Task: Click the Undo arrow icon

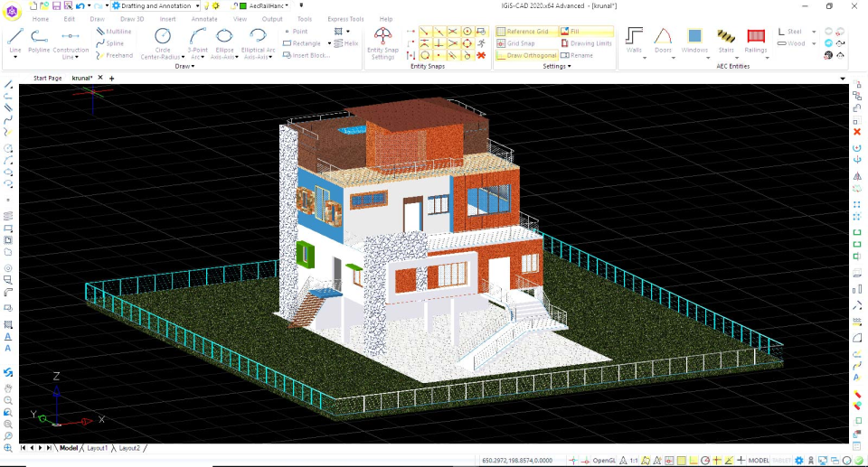Action: tap(80, 5)
